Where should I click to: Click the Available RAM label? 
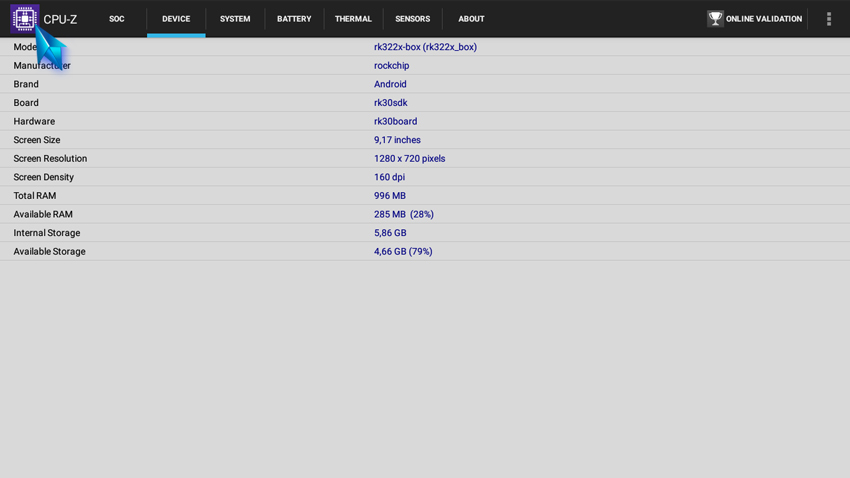pos(43,214)
